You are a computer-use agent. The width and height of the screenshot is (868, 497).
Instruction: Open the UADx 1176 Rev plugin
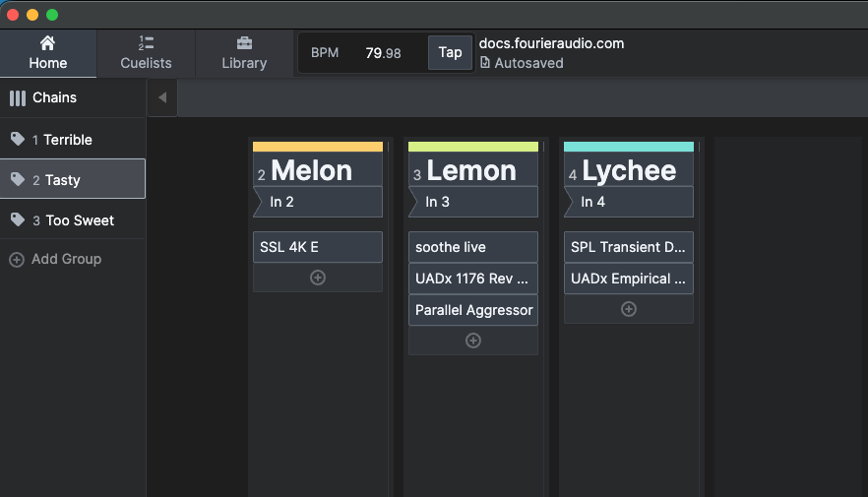coord(473,279)
